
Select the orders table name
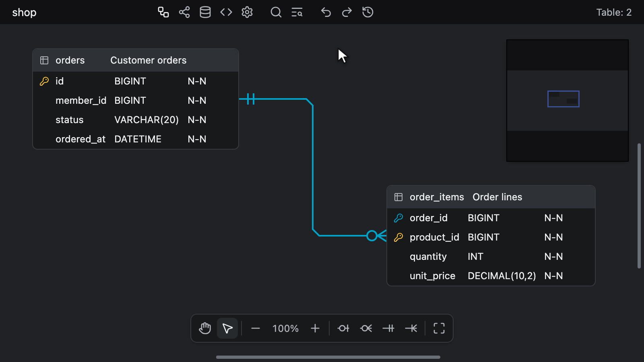tap(70, 60)
